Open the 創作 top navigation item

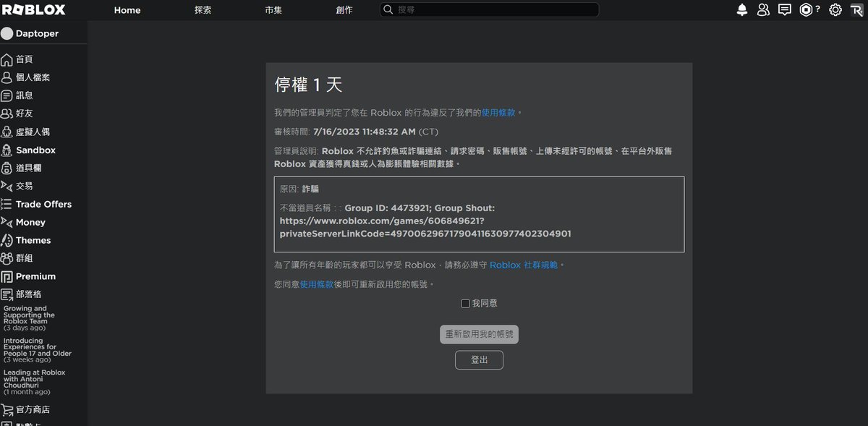pos(344,10)
